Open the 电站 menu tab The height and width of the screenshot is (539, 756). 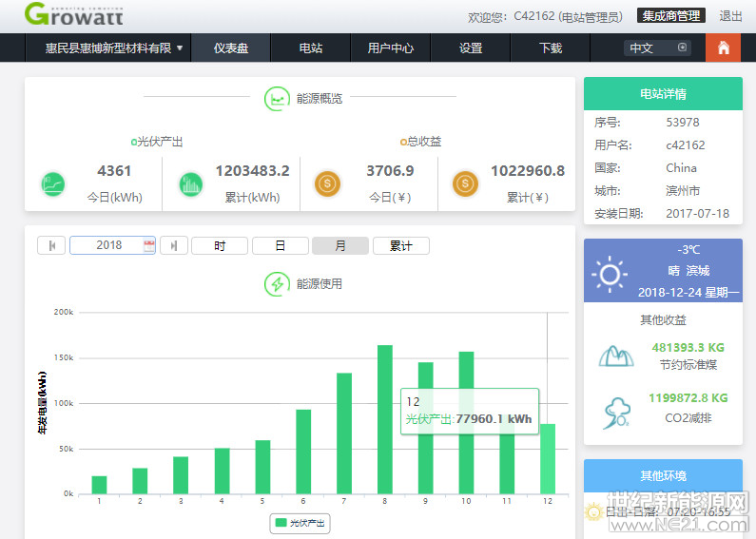[310, 48]
